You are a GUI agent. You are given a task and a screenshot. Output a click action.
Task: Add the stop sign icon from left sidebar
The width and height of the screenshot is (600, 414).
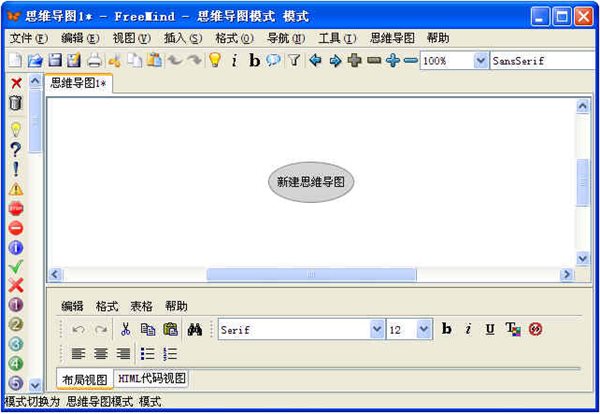[16, 209]
